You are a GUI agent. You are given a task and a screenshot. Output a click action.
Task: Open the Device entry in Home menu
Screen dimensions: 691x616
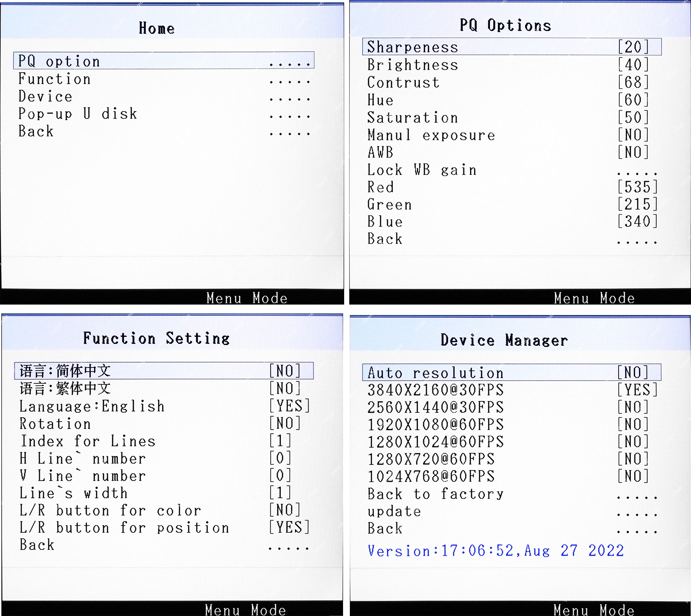point(46,96)
